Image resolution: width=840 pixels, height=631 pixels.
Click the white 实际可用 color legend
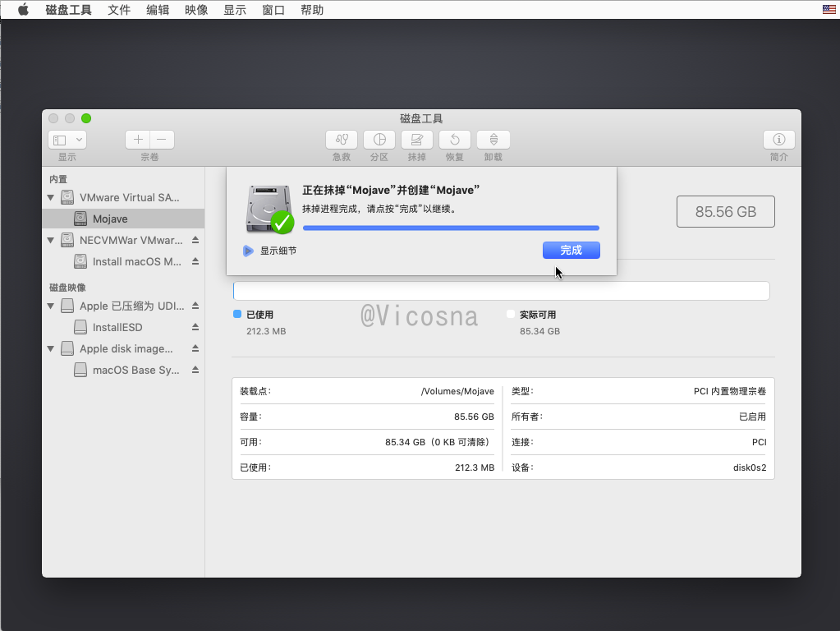pyautogui.click(x=511, y=314)
